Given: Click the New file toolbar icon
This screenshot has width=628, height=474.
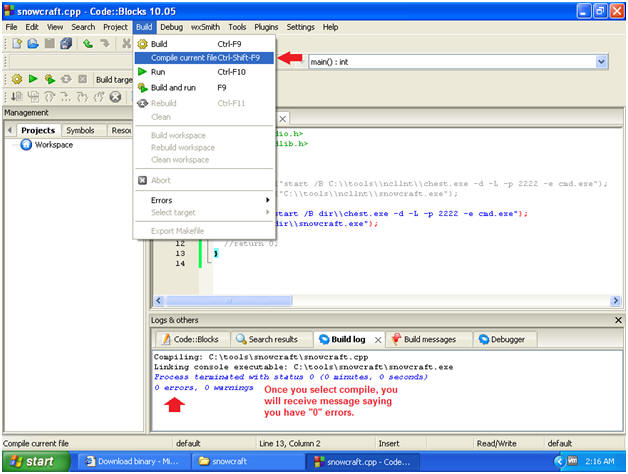Looking at the screenshot, I should (x=17, y=43).
